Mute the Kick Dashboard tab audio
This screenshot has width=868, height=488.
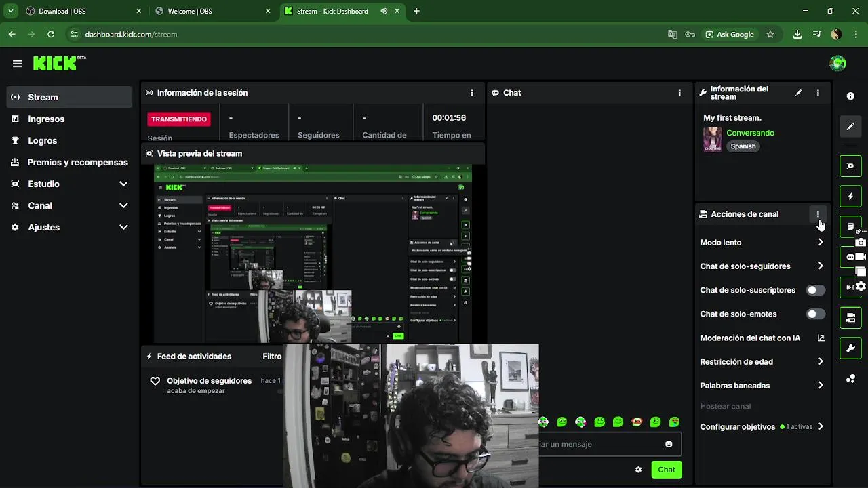tap(384, 11)
